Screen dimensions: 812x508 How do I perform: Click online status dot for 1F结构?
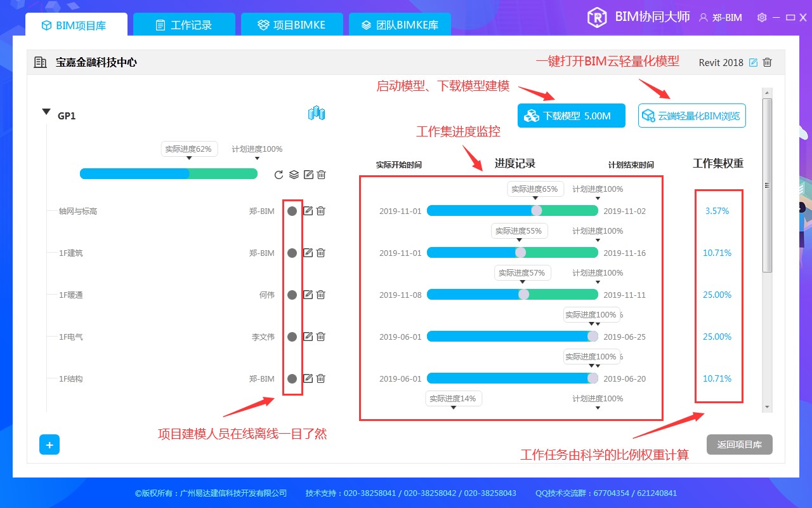(292, 378)
